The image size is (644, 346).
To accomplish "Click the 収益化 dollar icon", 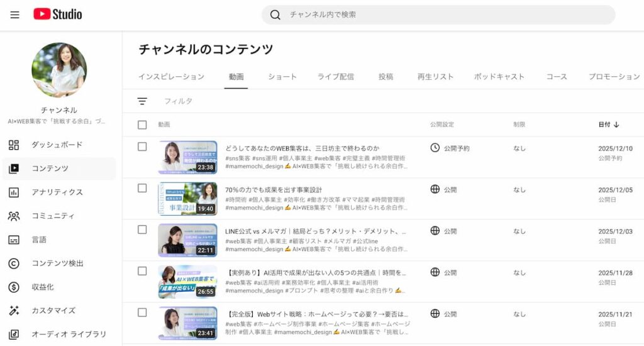I will (x=14, y=287).
